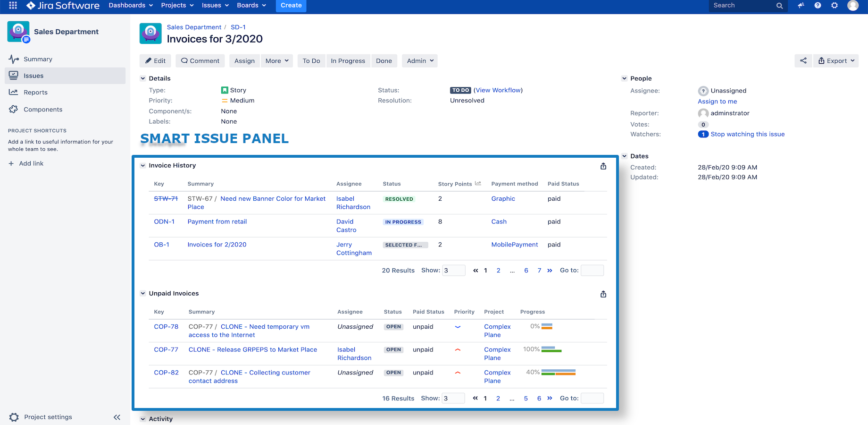
Task: Open the Projects menu
Action: pos(176,5)
